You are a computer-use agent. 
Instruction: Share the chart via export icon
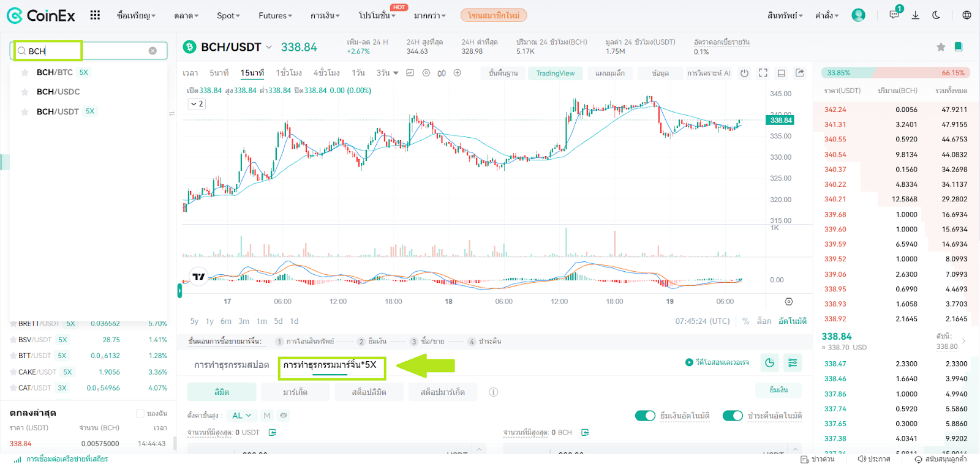800,73
